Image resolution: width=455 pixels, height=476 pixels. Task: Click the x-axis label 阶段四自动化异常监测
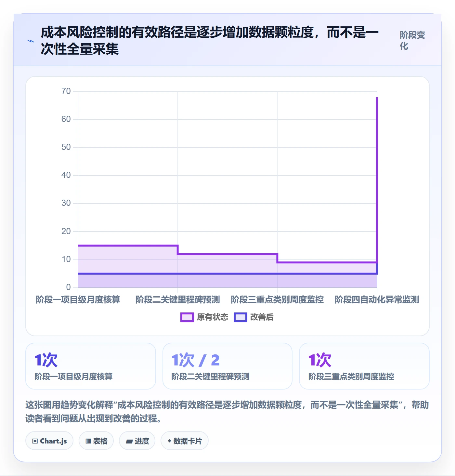point(377,299)
